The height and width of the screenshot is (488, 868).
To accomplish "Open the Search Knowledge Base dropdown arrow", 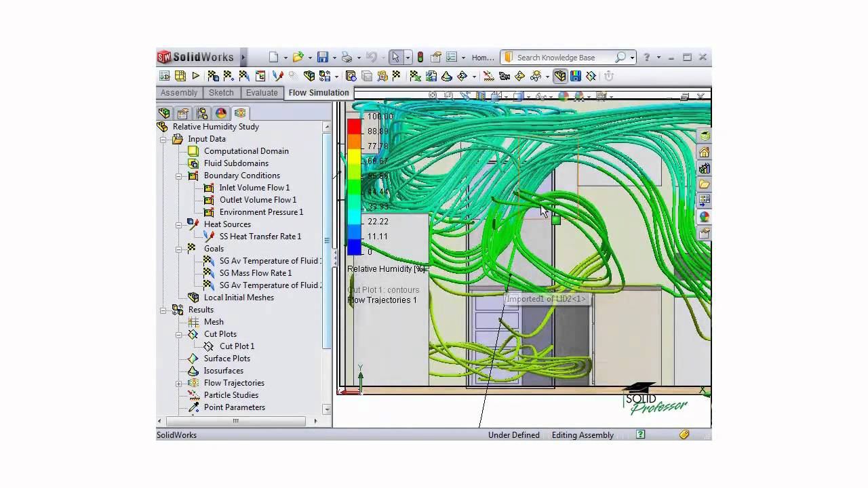I will (632, 58).
